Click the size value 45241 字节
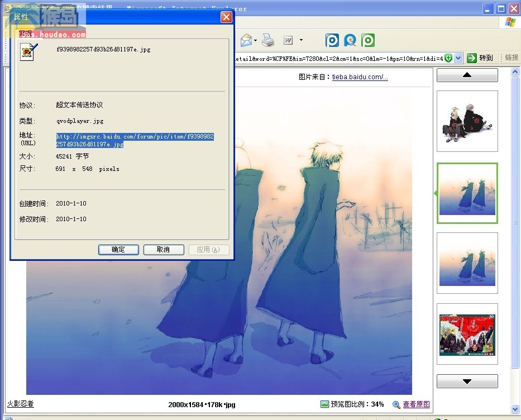Viewport: 521px width, 420px height. (72, 156)
